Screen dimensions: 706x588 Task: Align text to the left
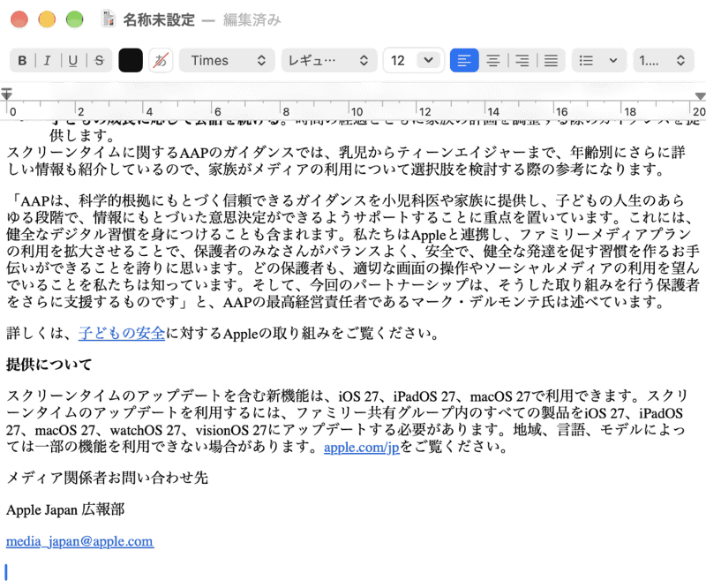click(464, 60)
